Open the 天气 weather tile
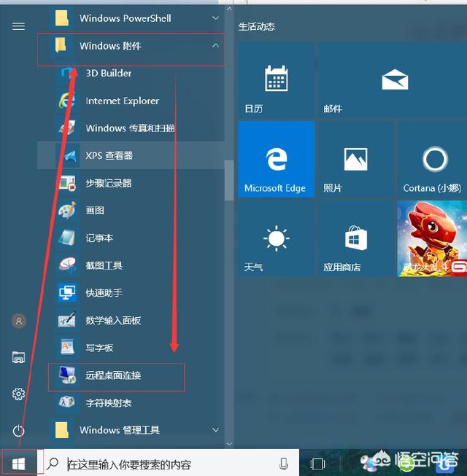The height and width of the screenshot is (476, 467). 277,238
